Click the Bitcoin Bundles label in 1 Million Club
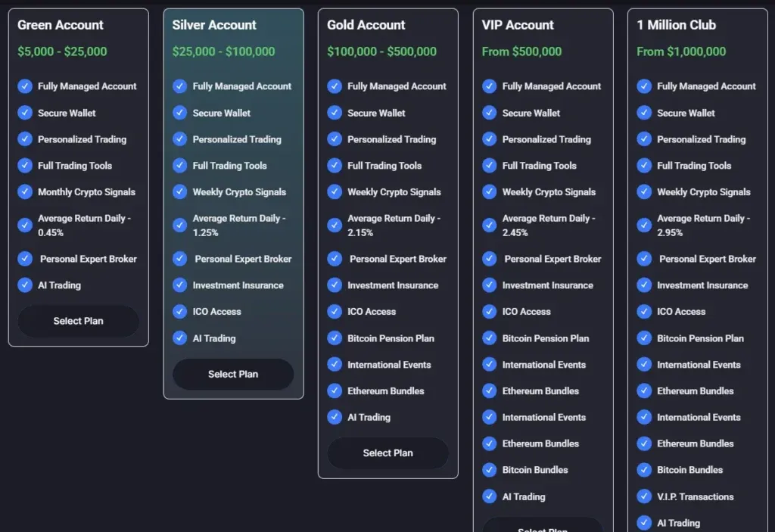Screen dimensions: 775x532 [x=689, y=470]
